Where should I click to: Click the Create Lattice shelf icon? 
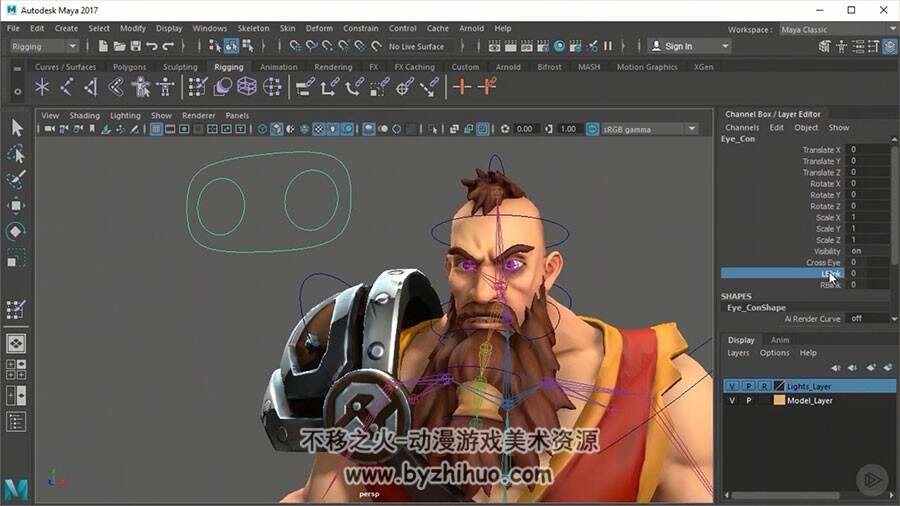point(247,87)
